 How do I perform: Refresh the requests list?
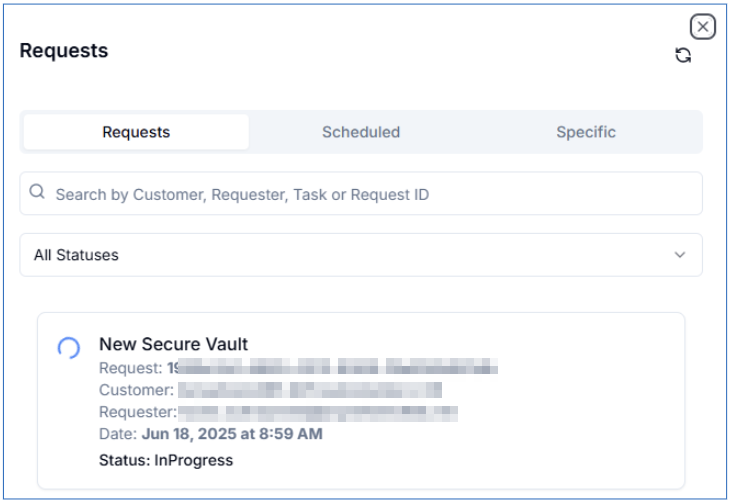pos(683,55)
